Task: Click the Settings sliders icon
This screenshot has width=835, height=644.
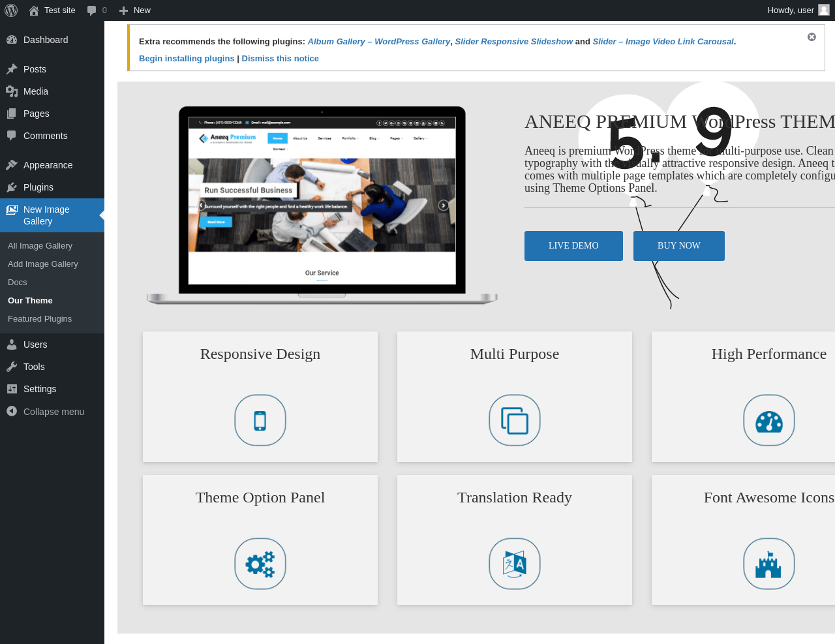Action: [12, 389]
